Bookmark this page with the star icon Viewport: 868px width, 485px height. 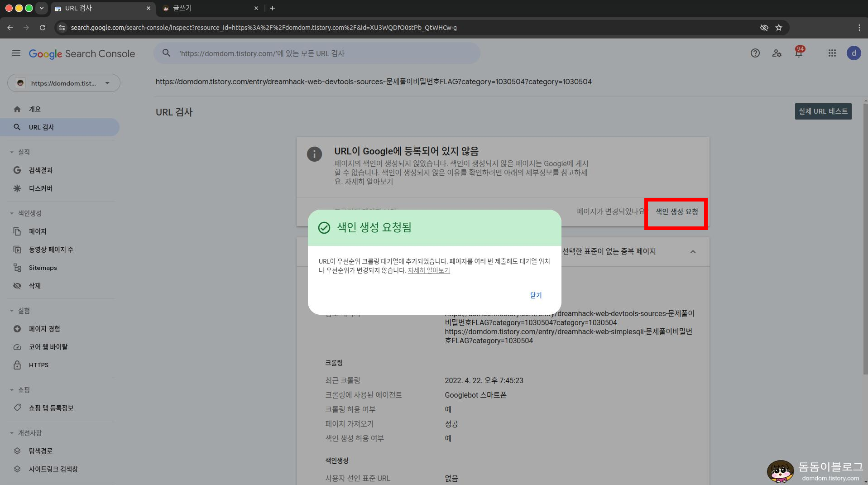pyautogui.click(x=779, y=28)
